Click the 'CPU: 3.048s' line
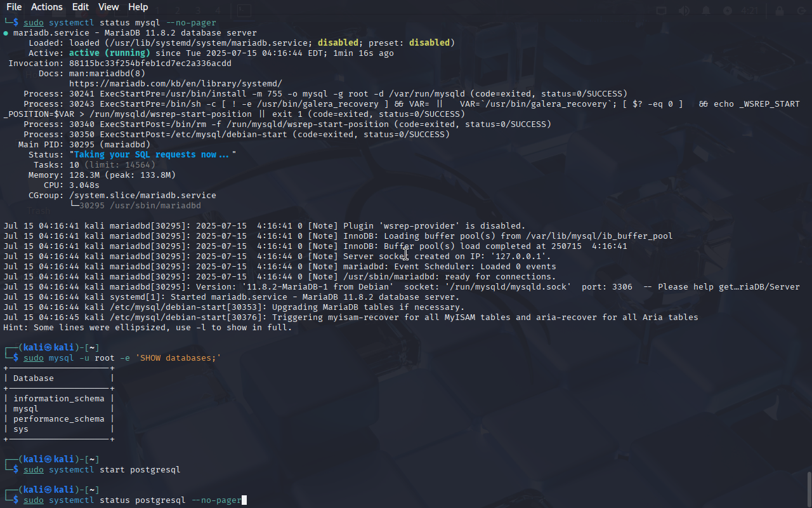Screen dimensions: 812x508 click(72, 185)
